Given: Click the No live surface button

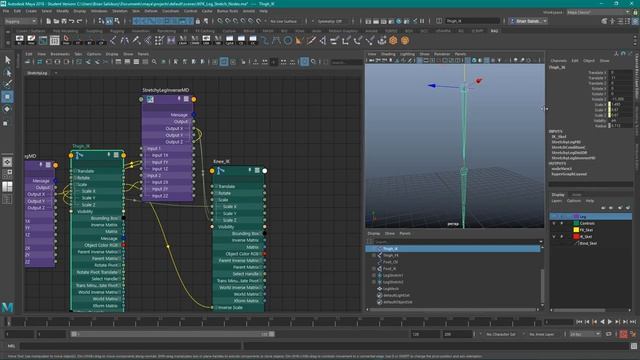Looking at the screenshot, I should tap(284, 21).
